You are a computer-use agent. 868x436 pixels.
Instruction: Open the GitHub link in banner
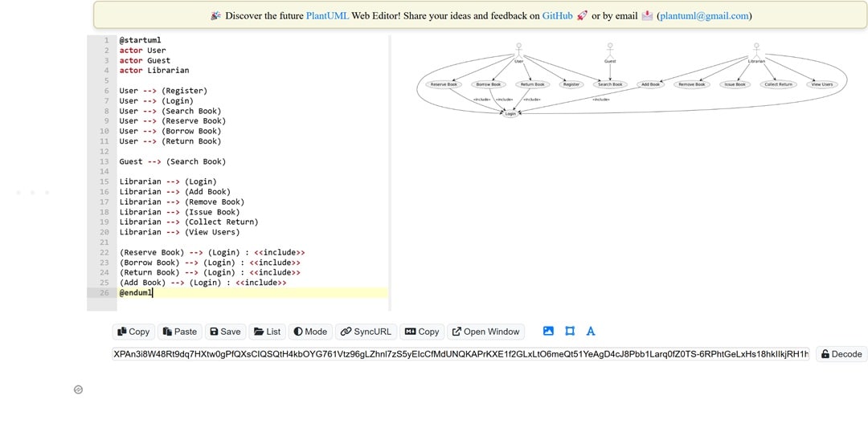pos(557,15)
